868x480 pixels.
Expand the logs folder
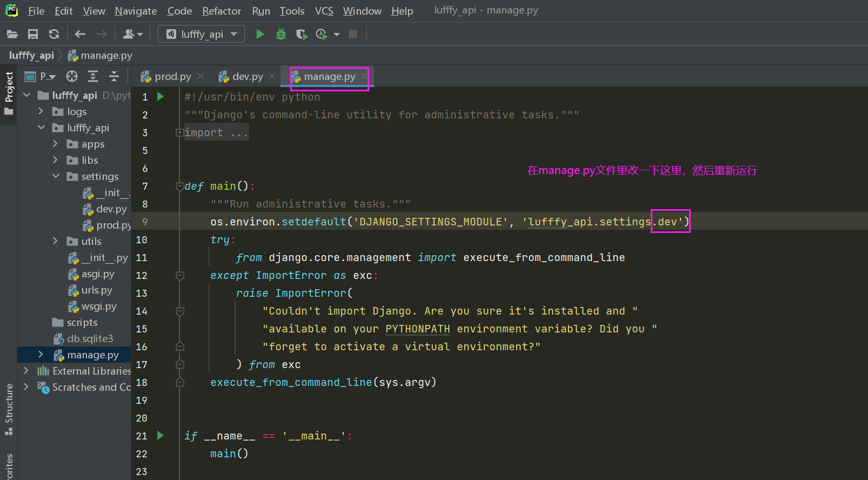(x=41, y=111)
